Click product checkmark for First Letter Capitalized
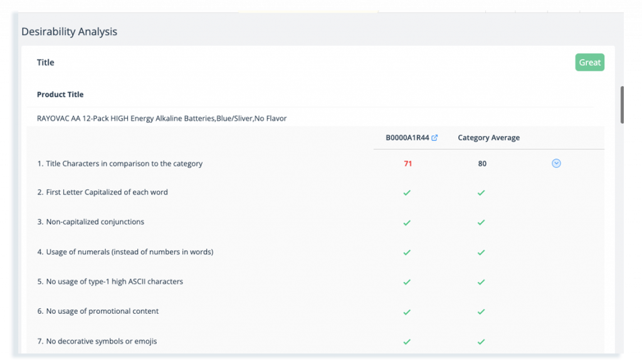642x364 pixels. point(407,192)
